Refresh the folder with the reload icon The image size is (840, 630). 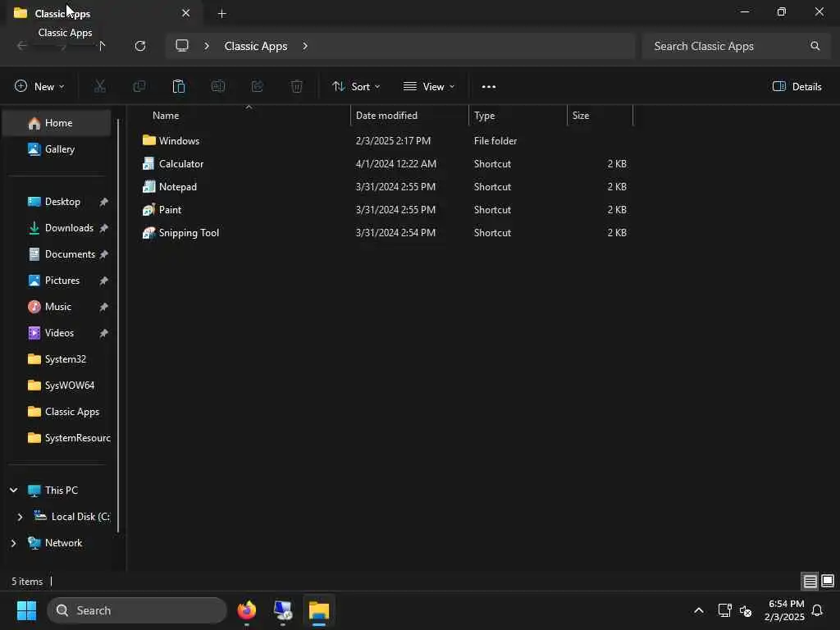point(140,46)
